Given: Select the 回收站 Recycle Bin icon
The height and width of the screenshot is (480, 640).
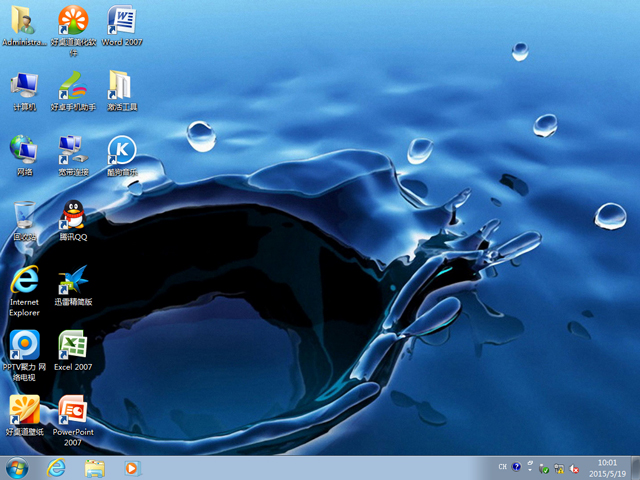Looking at the screenshot, I should 24,220.
